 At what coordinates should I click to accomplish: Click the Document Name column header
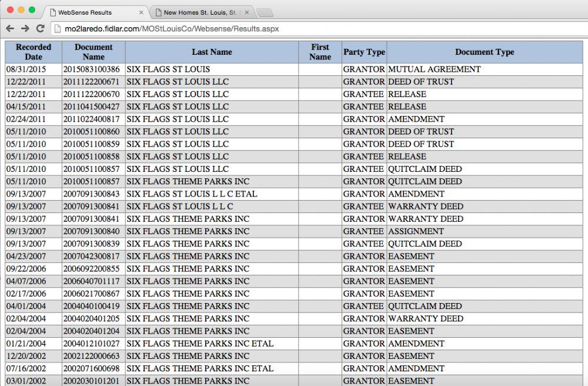[93, 52]
